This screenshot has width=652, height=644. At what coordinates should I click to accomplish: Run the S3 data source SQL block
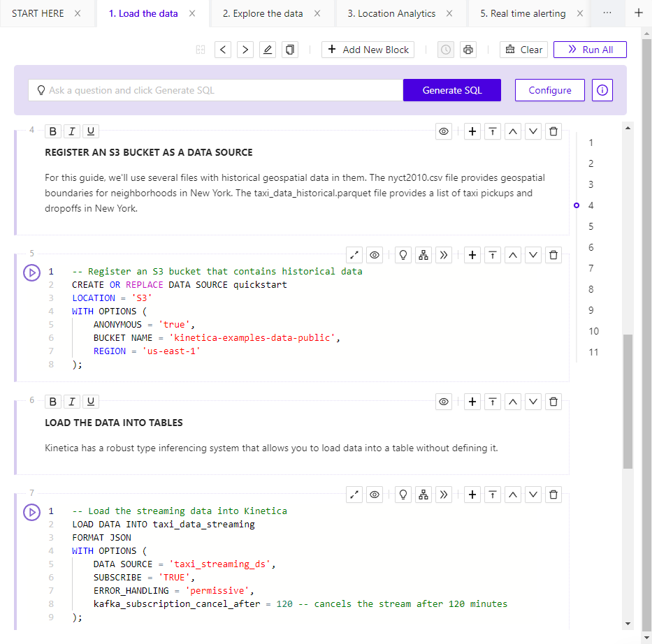(31, 272)
